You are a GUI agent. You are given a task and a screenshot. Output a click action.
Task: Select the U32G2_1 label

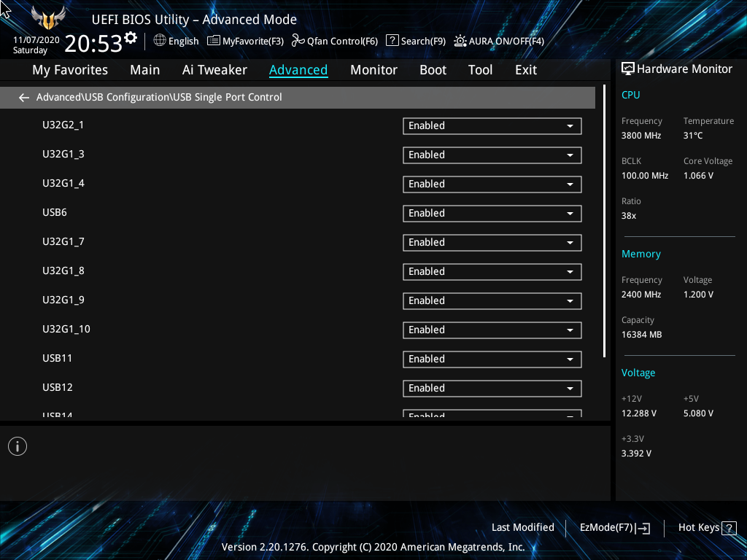coord(63,125)
